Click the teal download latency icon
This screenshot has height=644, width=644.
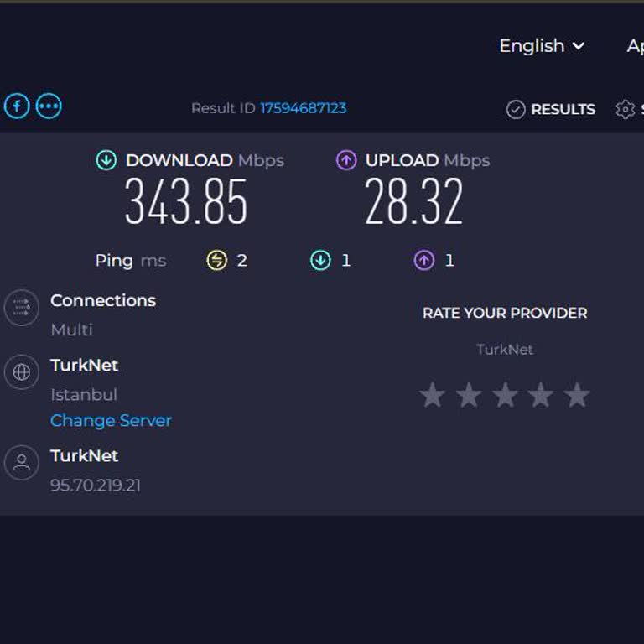[320, 261]
